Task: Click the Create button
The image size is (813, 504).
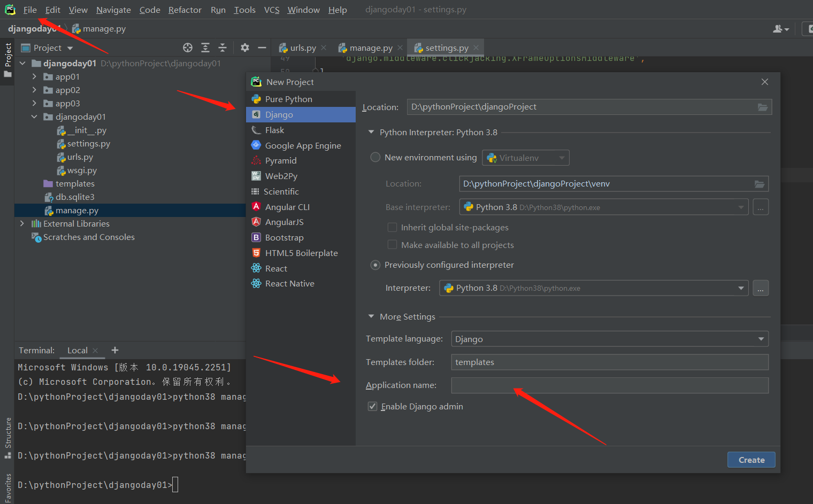Action: coord(751,460)
